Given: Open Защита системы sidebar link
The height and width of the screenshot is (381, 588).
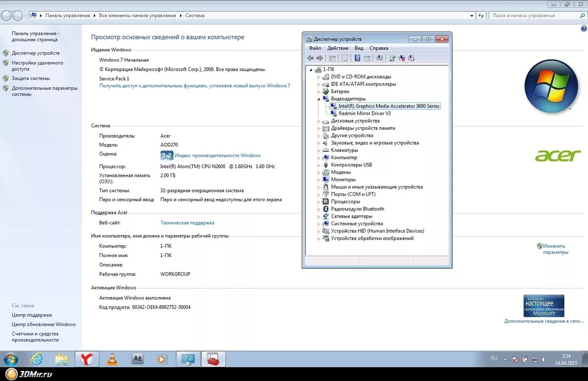Looking at the screenshot, I should click(x=31, y=78).
